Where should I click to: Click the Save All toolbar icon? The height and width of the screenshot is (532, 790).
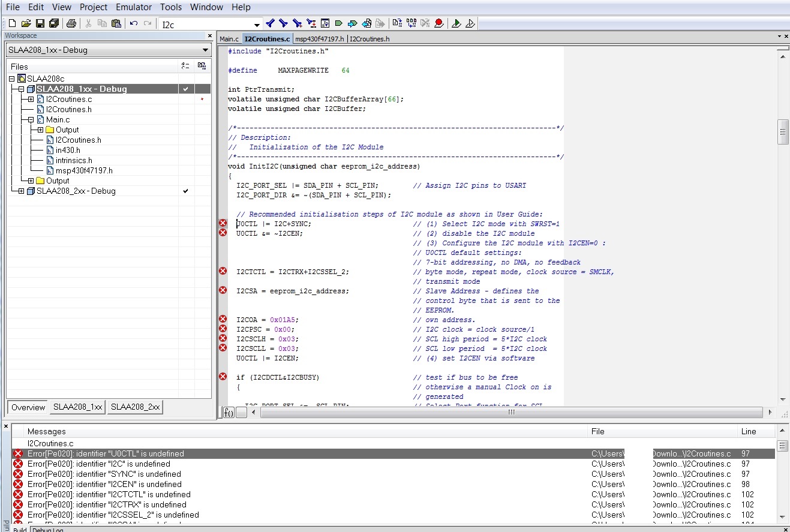click(54, 23)
